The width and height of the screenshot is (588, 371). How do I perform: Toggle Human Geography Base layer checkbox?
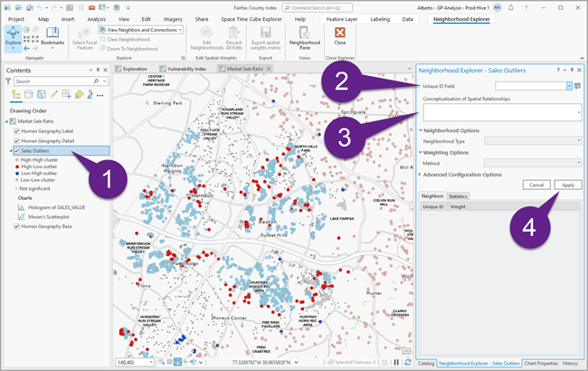15,227
